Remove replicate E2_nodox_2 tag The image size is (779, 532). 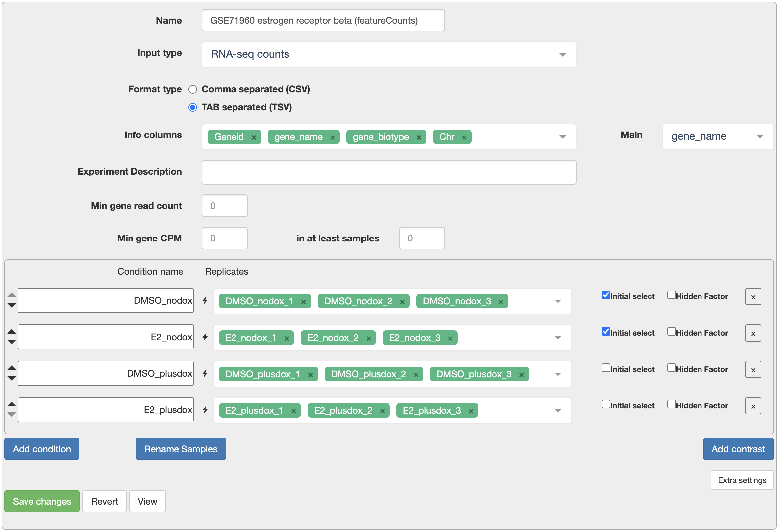point(368,338)
